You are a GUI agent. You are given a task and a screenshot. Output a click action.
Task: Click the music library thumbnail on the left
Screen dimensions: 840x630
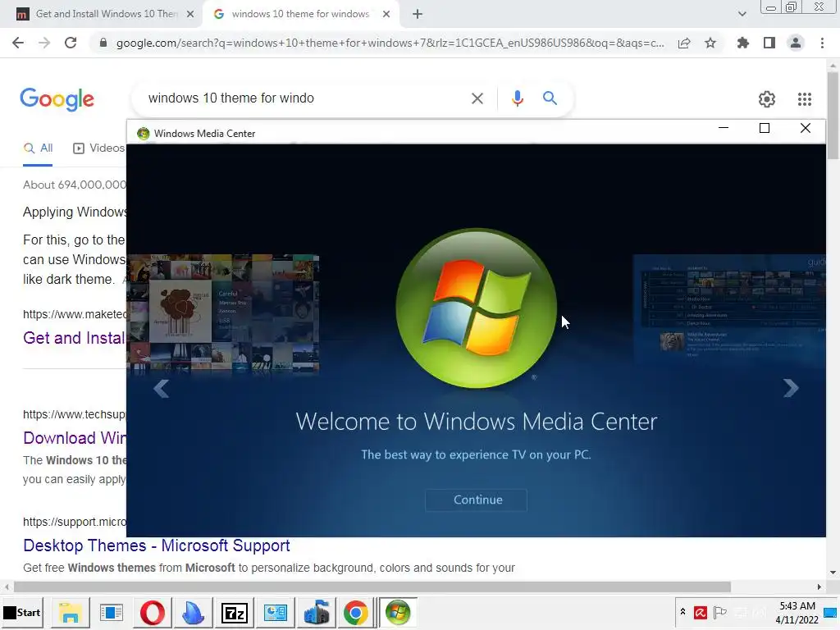223,313
